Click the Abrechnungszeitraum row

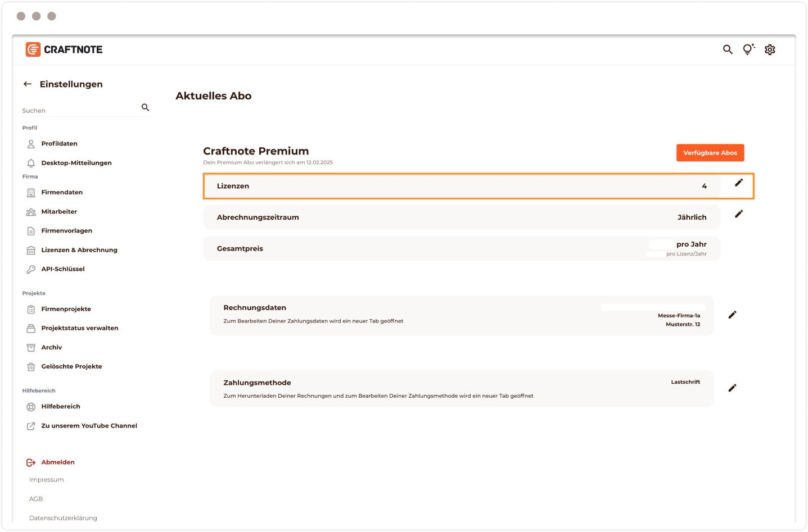click(462, 217)
